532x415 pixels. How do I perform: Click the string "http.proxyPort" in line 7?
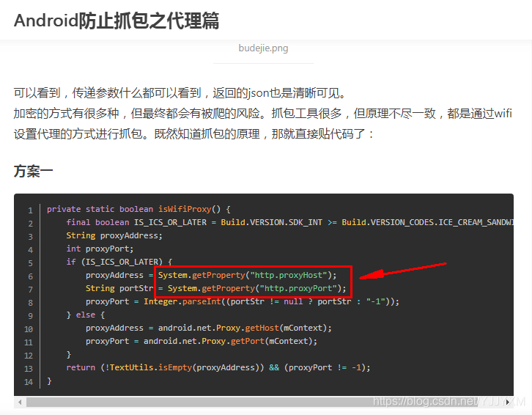(298, 288)
